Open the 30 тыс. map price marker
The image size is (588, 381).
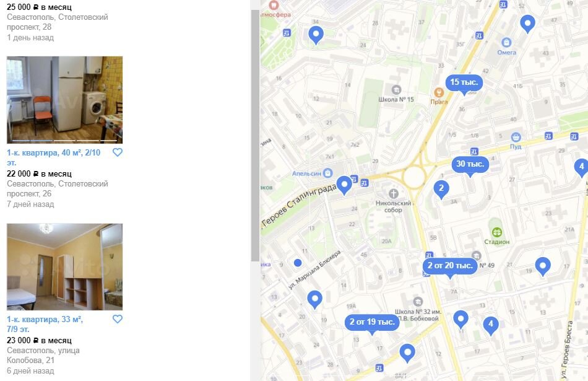click(470, 164)
